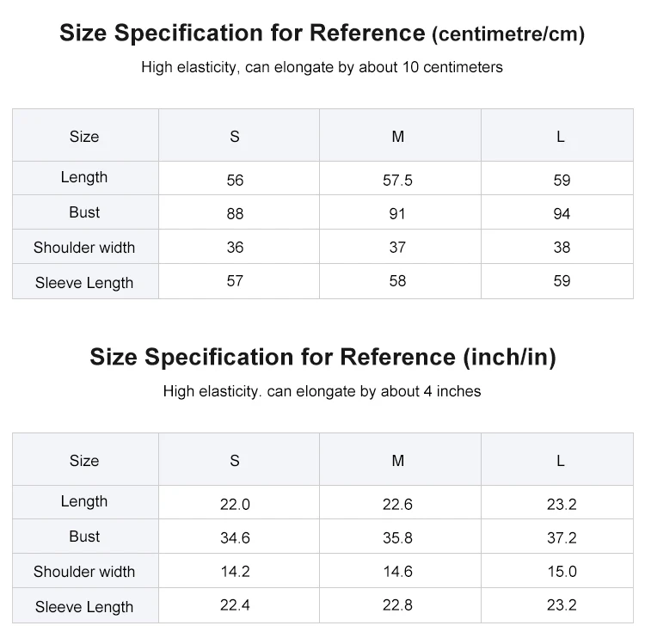Select the Size header in inch table
The image size is (645, 644).
tap(85, 459)
